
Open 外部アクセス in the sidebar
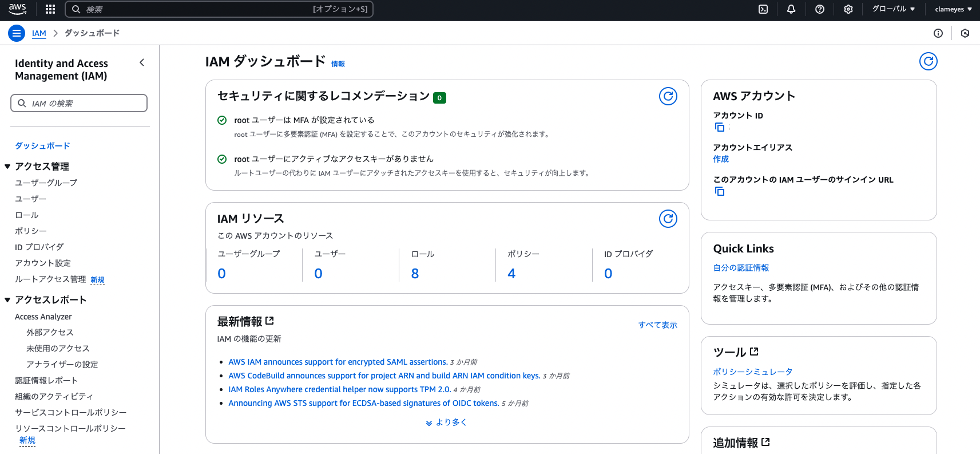(50, 333)
